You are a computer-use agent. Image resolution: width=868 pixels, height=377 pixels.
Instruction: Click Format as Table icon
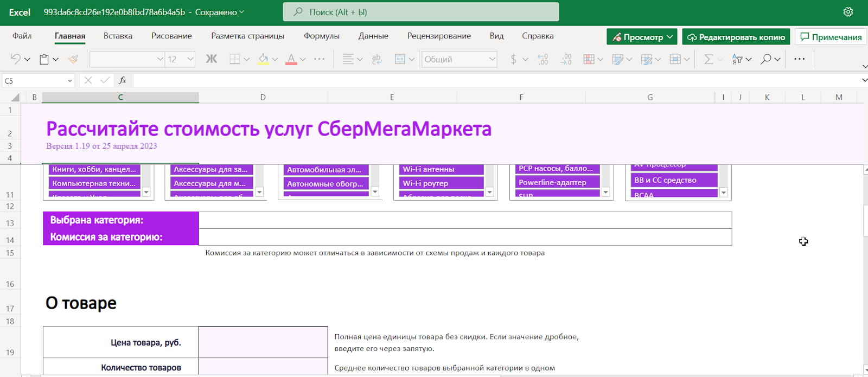[x=617, y=59]
